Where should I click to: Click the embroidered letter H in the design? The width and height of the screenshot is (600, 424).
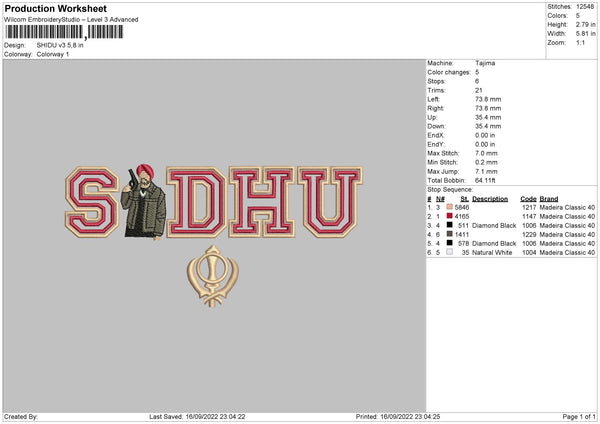click(262, 202)
